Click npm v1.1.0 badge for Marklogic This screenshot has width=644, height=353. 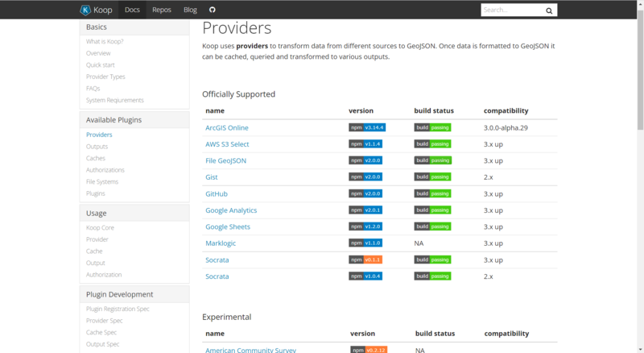click(365, 243)
